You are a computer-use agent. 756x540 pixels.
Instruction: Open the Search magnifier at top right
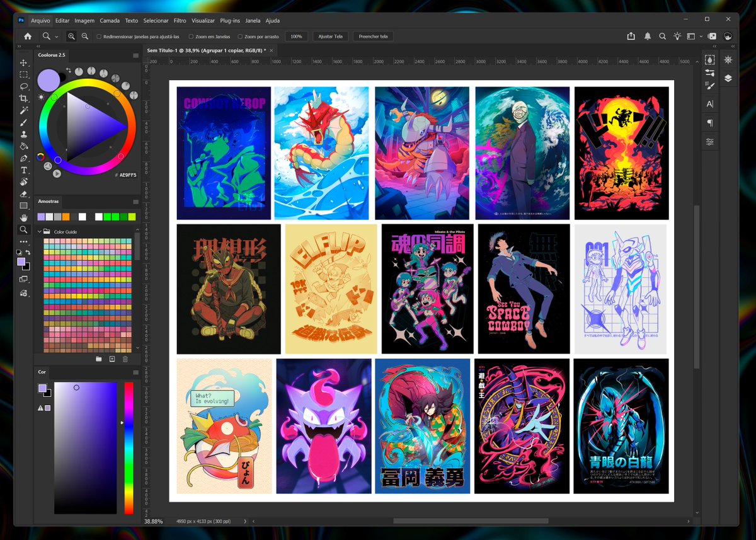pos(662,37)
